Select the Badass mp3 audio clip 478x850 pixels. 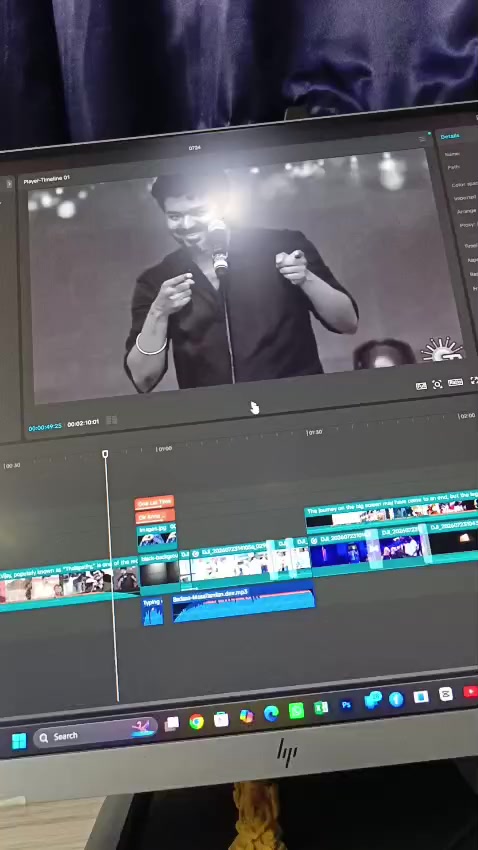(x=243, y=605)
